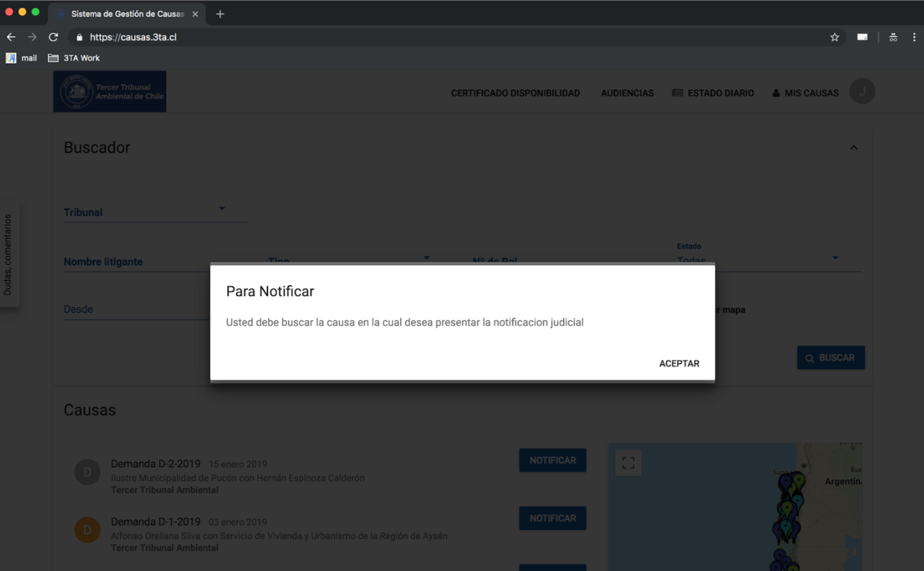Click the browser back arrow
This screenshot has width=924, height=571.
(11, 37)
